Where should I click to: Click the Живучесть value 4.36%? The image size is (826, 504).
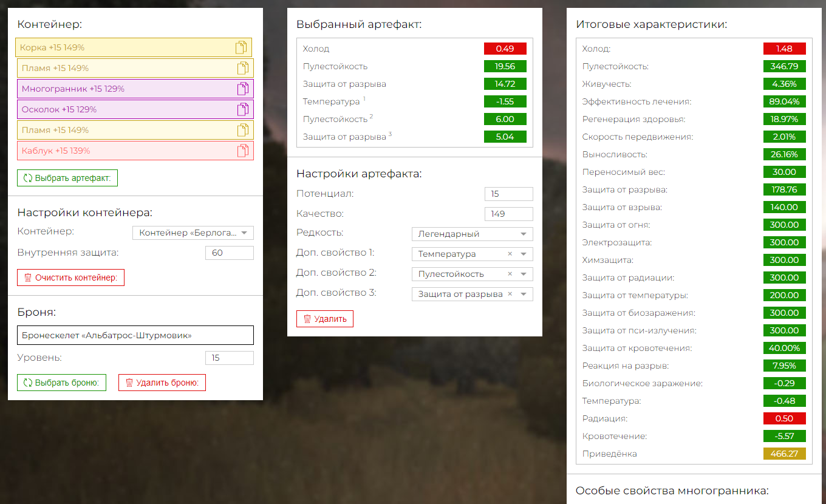(x=785, y=84)
